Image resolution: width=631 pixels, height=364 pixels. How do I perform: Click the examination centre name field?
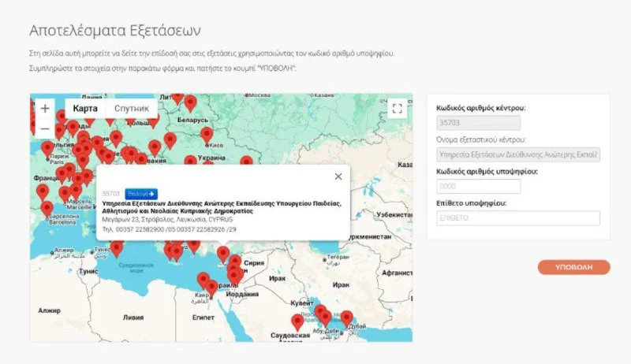[x=517, y=155]
